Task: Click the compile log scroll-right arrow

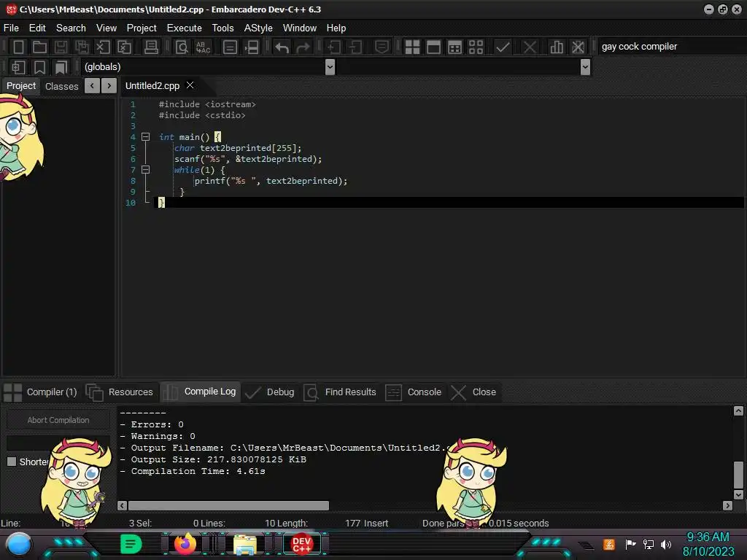Action: [727, 505]
